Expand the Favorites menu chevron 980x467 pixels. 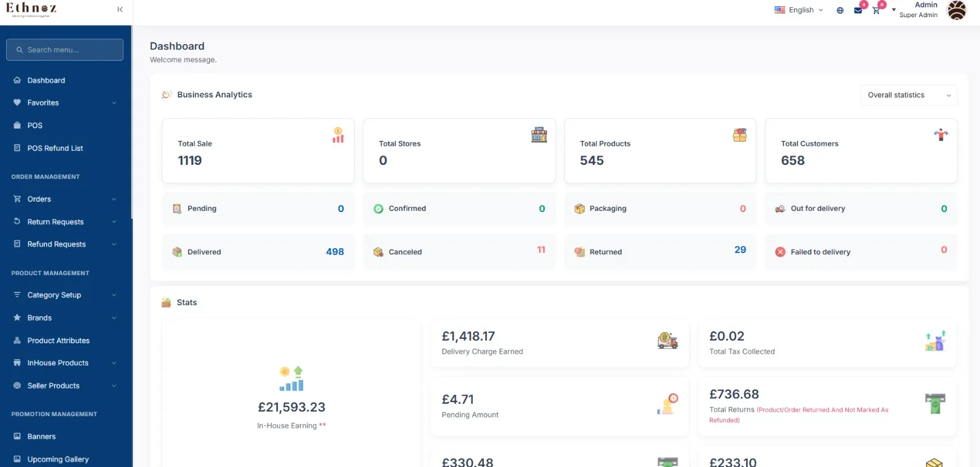114,103
